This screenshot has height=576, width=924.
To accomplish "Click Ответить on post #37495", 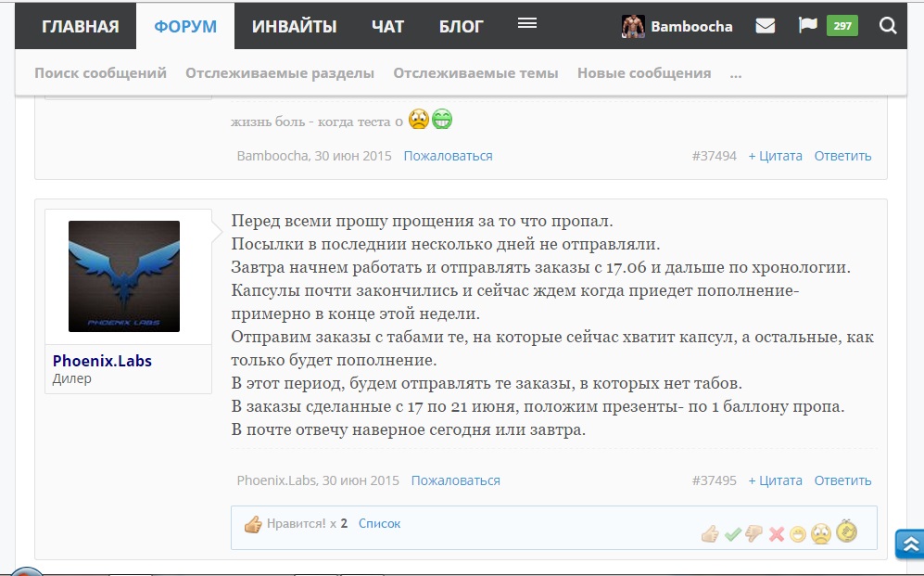I will (842, 480).
